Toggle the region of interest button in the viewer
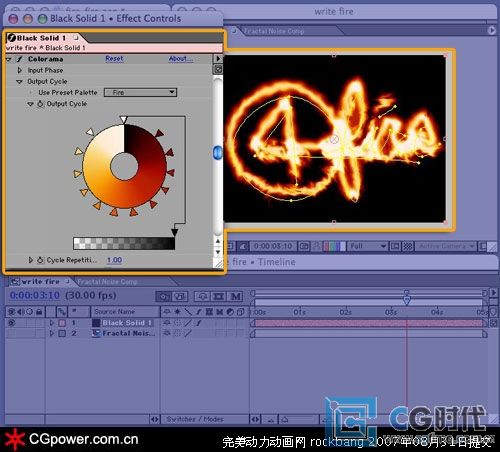 [395, 246]
